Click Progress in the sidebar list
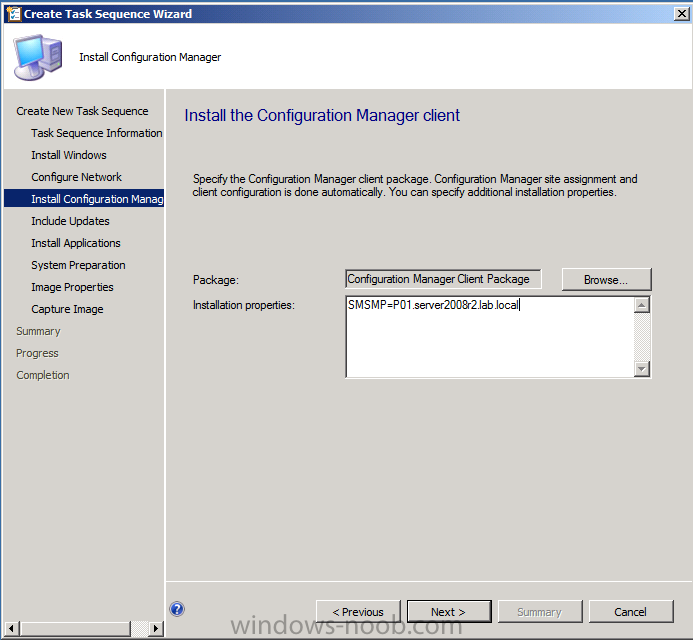This screenshot has width=693, height=640. click(37, 353)
